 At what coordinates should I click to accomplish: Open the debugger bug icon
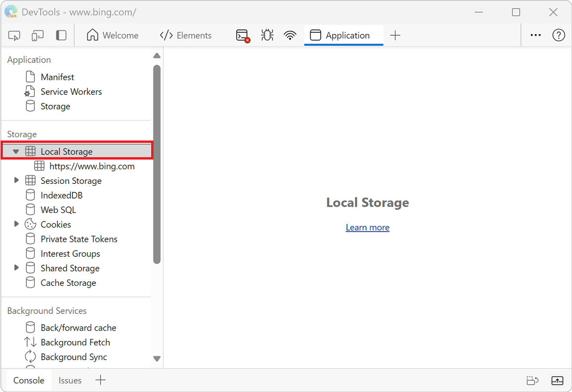pos(267,35)
